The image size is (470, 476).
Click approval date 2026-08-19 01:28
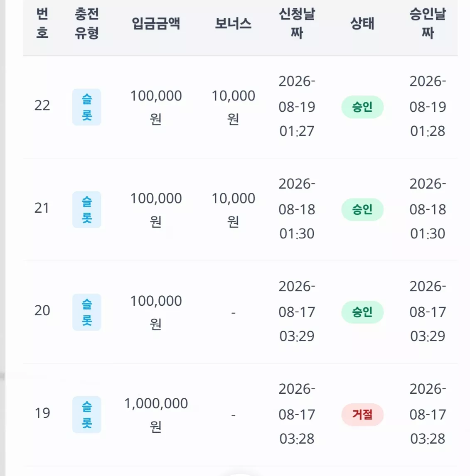(x=428, y=106)
